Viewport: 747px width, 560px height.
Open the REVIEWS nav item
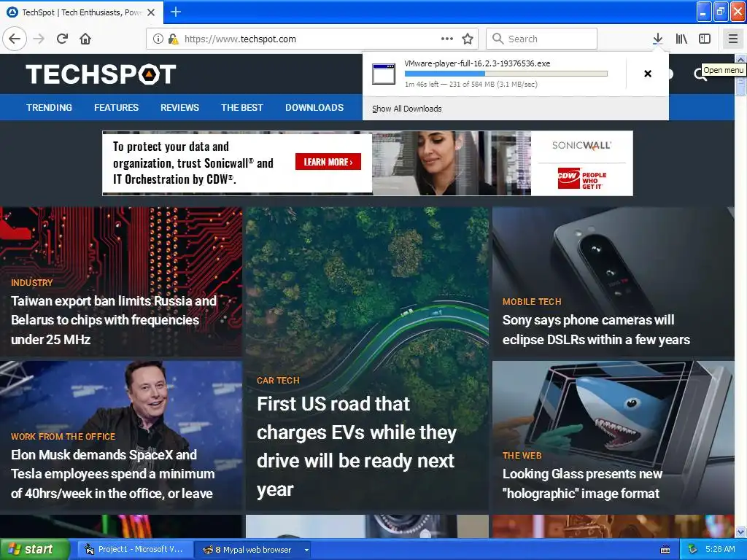[x=179, y=108]
